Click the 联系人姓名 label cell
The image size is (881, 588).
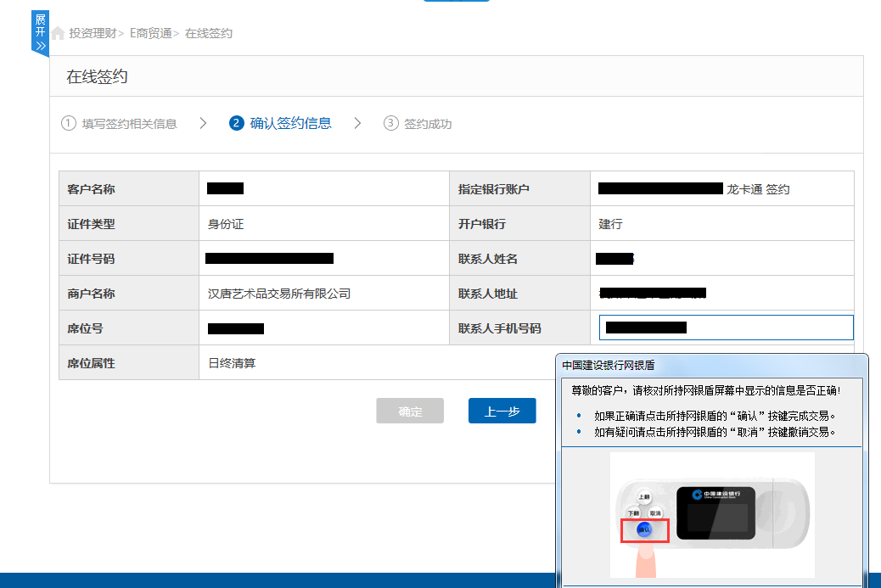pyautogui.click(x=519, y=259)
